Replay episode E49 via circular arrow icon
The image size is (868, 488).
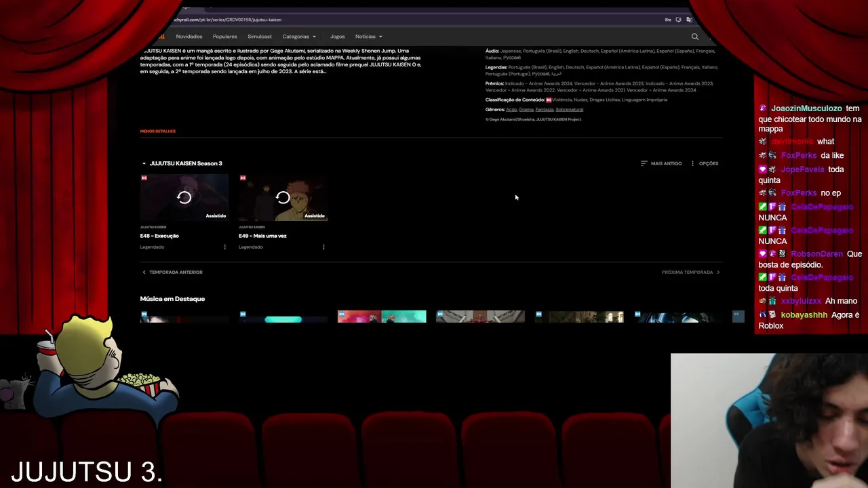(283, 197)
